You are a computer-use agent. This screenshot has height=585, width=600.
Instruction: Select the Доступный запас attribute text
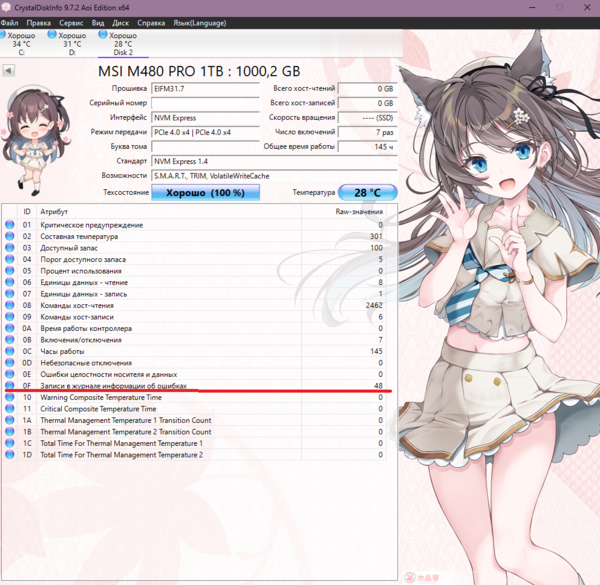pos(69,248)
